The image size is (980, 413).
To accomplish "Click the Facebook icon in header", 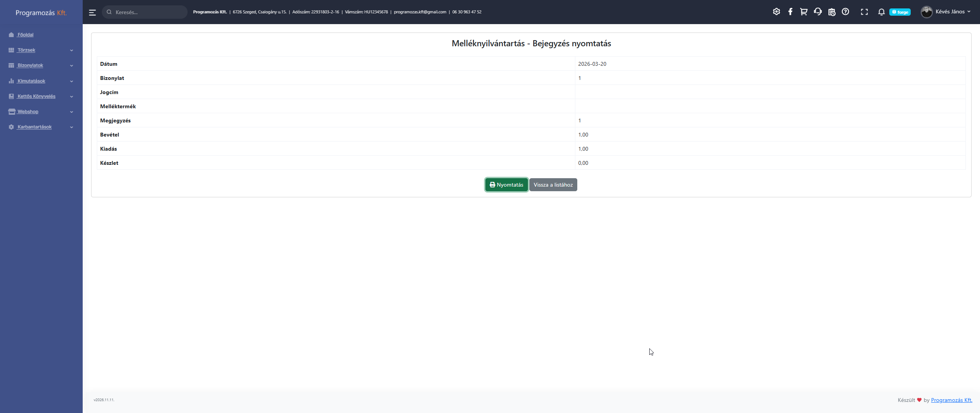I will click(790, 12).
